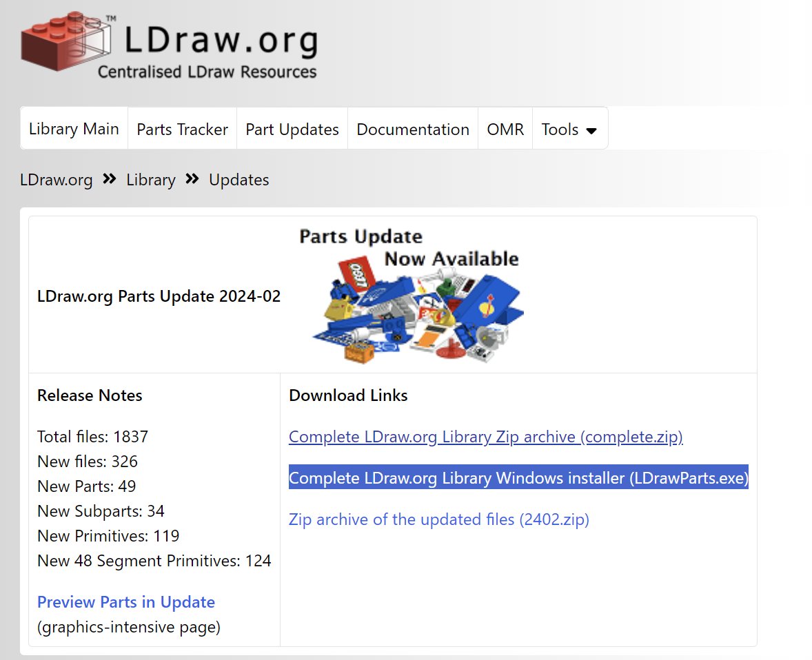812x660 pixels.
Task: Click the 'Release Notes' heading
Action: (x=90, y=395)
